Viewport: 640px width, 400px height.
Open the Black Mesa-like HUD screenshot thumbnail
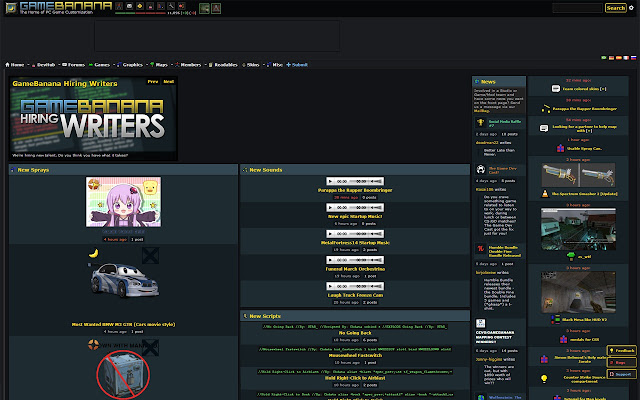[x=578, y=292]
